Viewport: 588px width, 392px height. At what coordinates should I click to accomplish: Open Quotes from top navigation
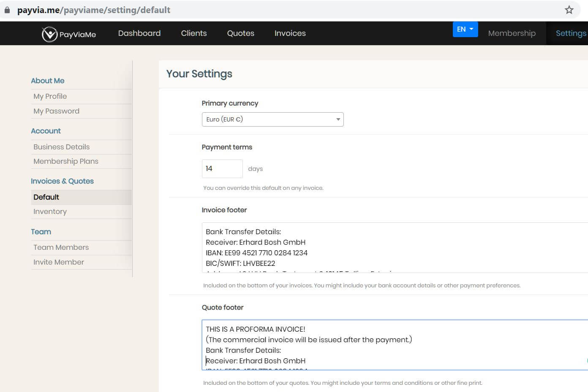(241, 33)
